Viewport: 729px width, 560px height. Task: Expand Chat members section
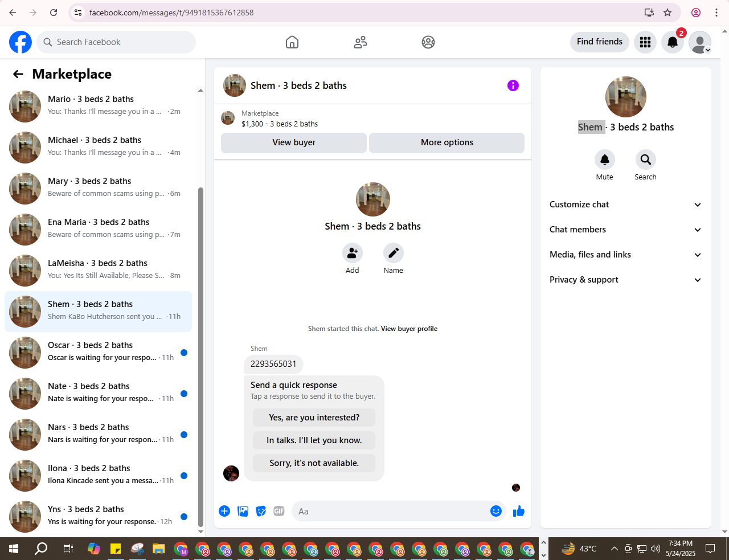pyautogui.click(x=626, y=230)
